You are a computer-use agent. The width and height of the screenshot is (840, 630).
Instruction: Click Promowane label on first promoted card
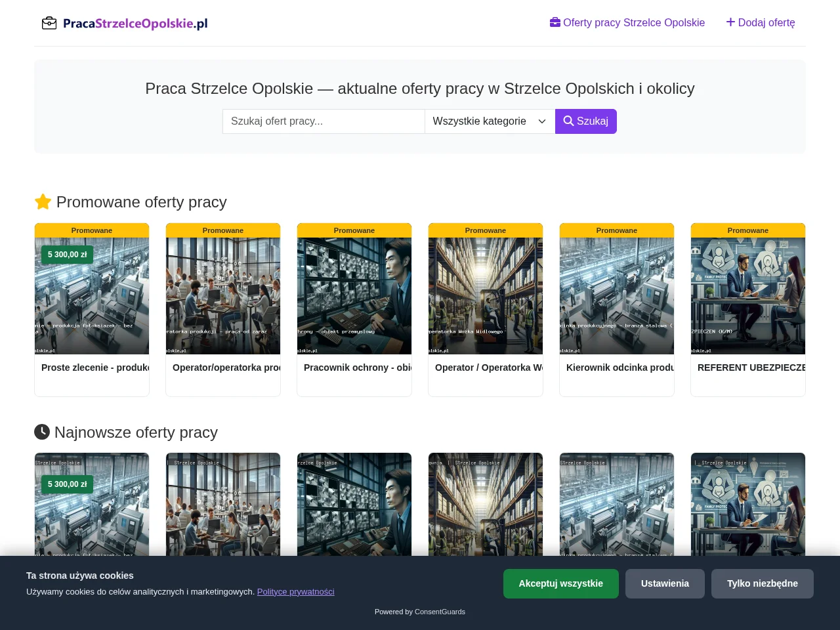(x=92, y=230)
